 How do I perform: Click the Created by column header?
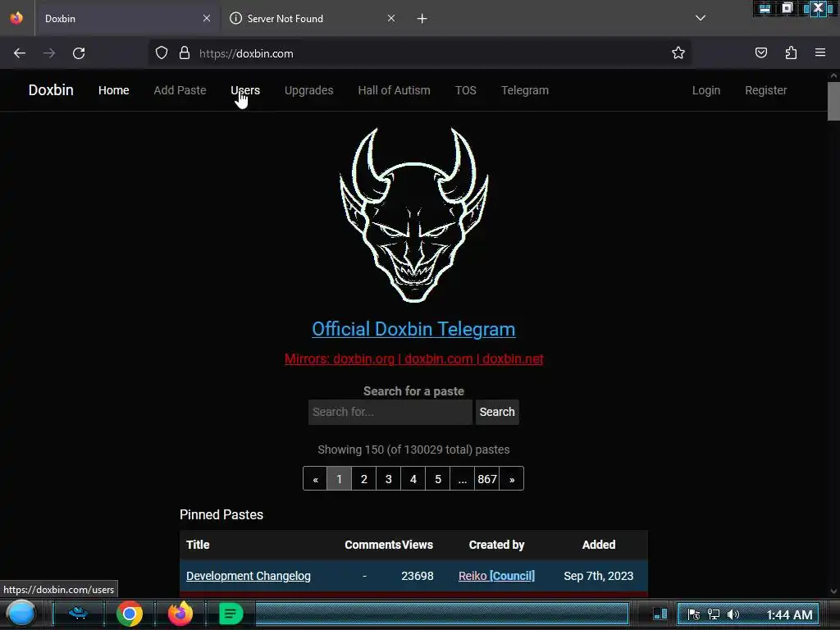click(496, 545)
